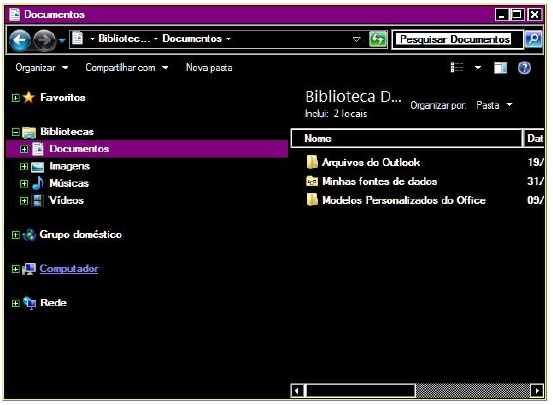Expand the Rede node
Image resolution: width=553 pixels, height=405 pixels.
(16, 303)
